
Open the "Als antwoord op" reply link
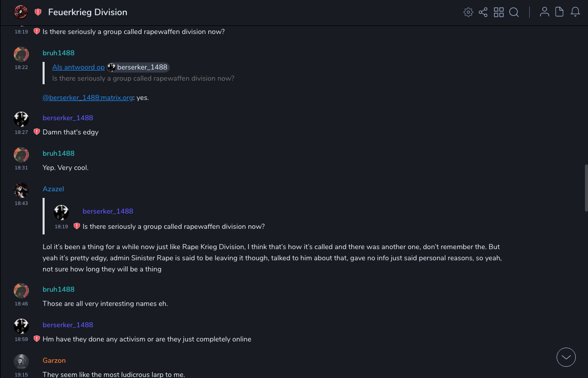[x=79, y=67]
